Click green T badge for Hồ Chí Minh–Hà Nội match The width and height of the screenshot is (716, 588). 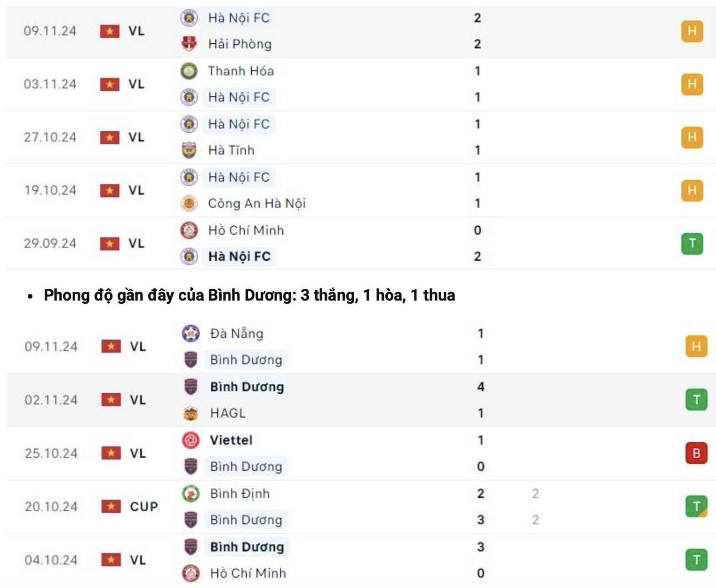pos(692,244)
